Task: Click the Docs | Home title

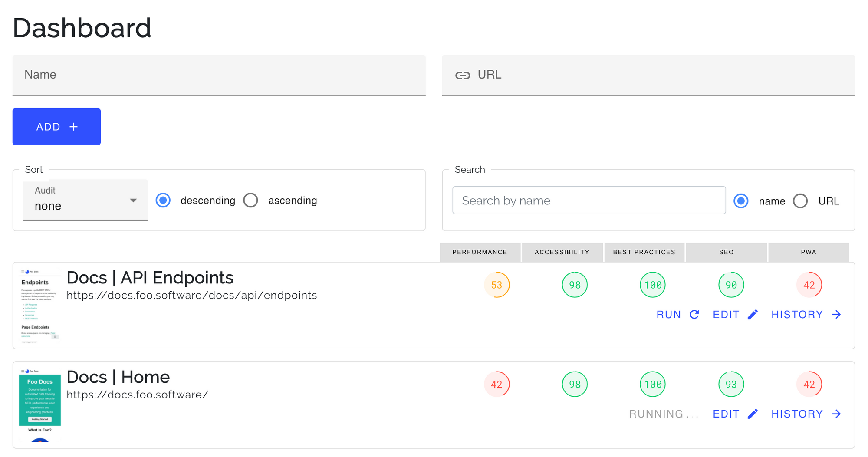Action: coord(118,377)
